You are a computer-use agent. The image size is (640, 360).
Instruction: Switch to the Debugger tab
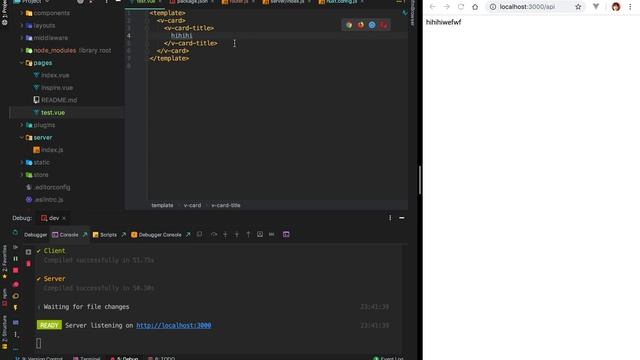pos(36,235)
